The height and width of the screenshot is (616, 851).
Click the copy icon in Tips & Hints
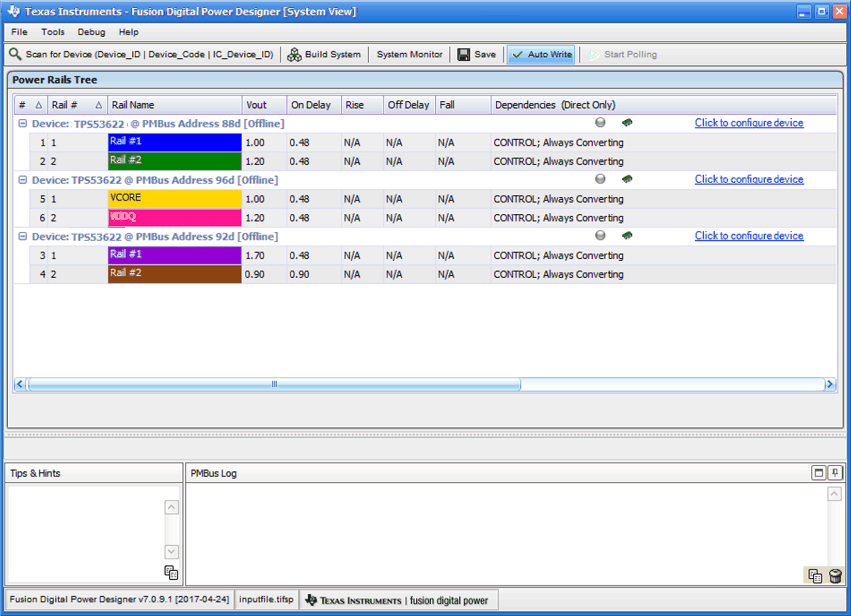point(171,573)
